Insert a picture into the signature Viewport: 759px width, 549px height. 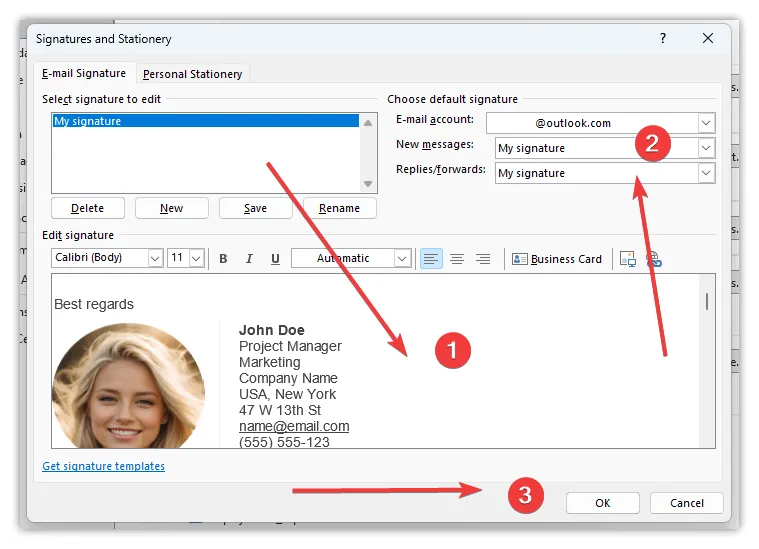click(x=628, y=259)
